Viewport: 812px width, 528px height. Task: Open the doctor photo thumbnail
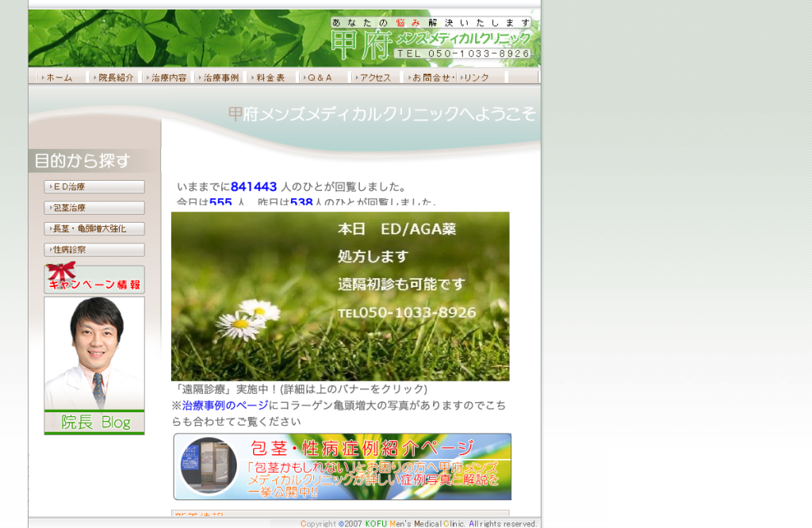click(94, 353)
